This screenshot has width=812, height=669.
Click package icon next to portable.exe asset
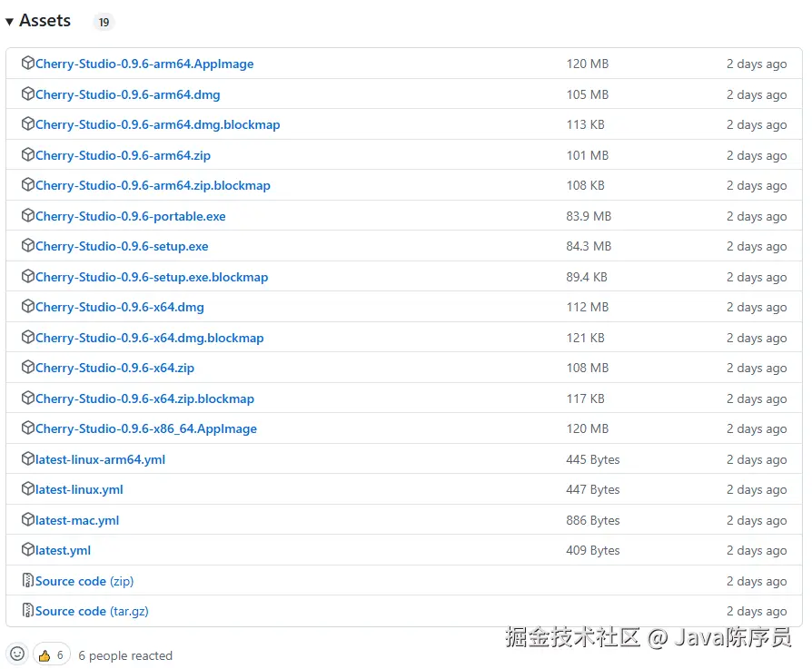[x=27, y=215]
